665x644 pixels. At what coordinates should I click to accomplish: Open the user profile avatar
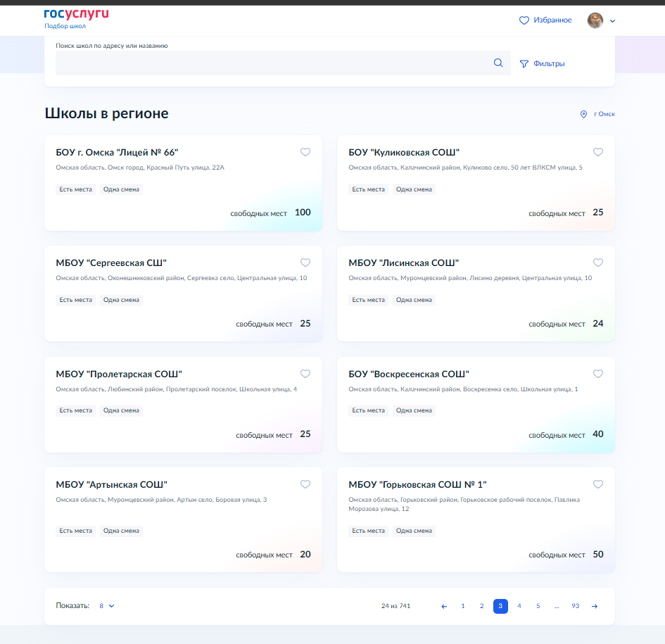click(595, 20)
